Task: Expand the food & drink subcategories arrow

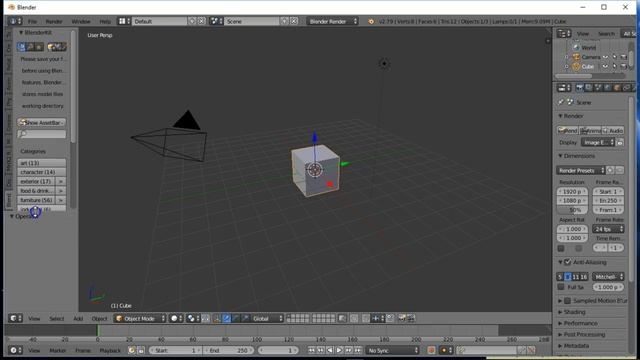Action: coord(60,191)
